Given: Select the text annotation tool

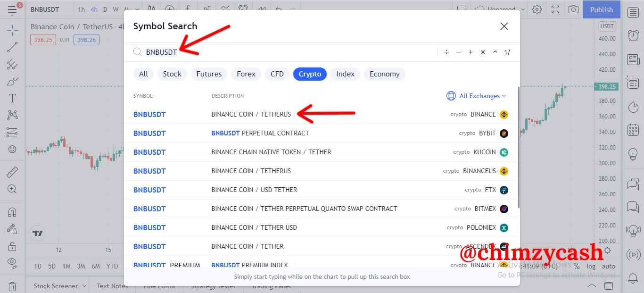Looking at the screenshot, I should coord(12,98).
